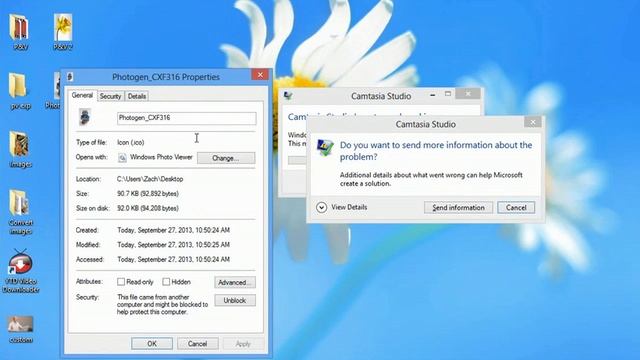The width and height of the screenshot is (640, 360).
Task: Click the Created date value
Action: 173,230
